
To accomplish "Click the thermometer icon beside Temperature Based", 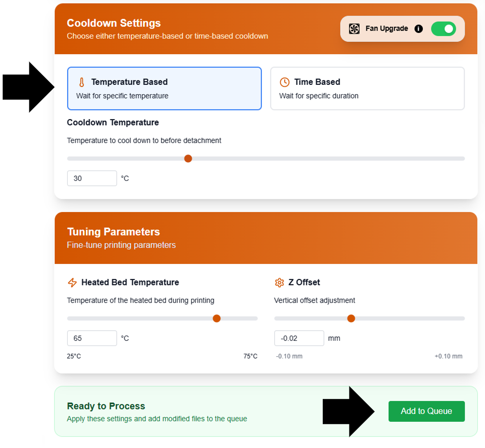I will [x=82, y=82].
